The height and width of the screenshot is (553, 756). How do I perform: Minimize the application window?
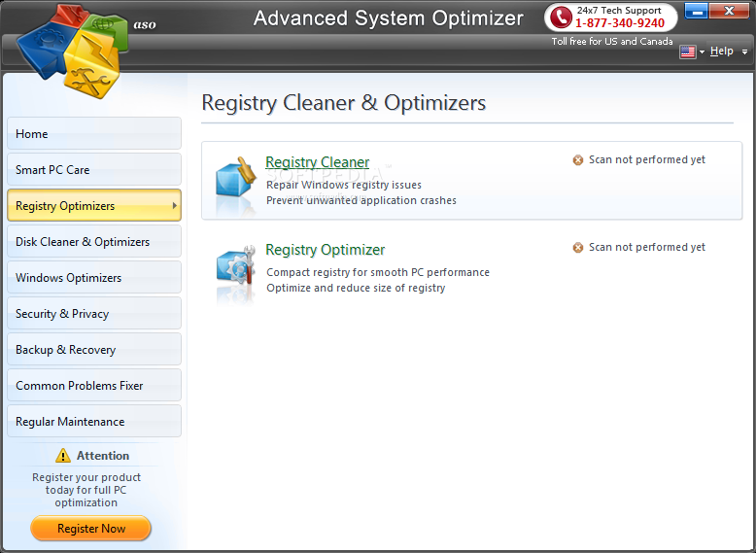tap(696, 11)
